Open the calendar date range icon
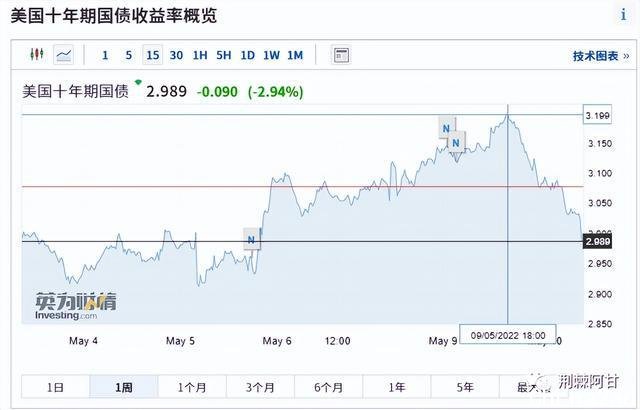Viewport: 640px width, 410px height. pyautogui.click(x=340, y=55)
